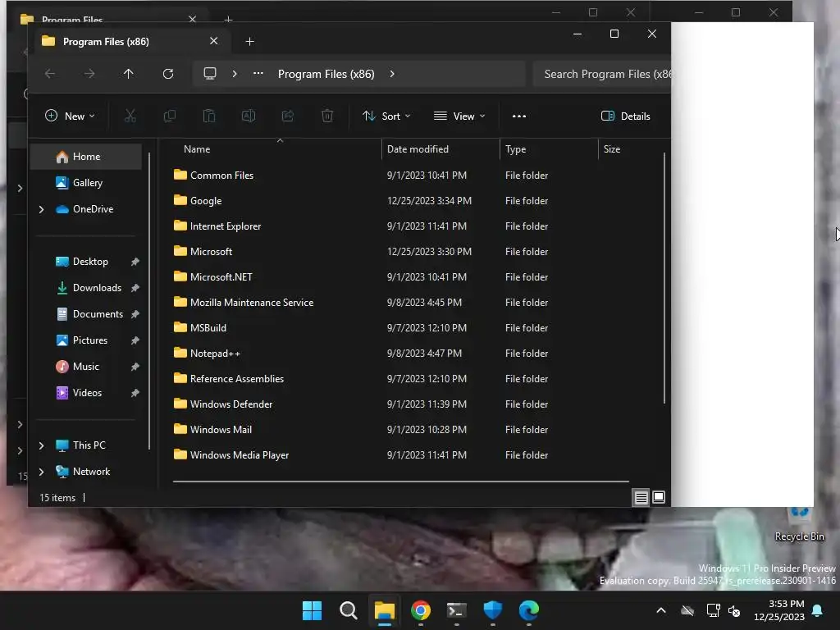The height and width of the screenshot is (630, 840).
Task: Refresh the Program Files (x86) folder
Action: [x=168, y=74]
